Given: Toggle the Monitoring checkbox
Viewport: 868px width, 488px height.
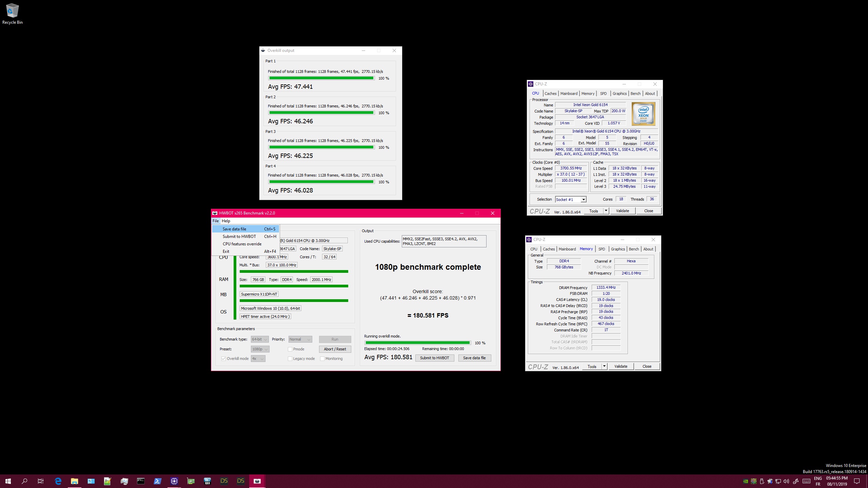Looking at the screenshot, I should click(x=322, y=359).
